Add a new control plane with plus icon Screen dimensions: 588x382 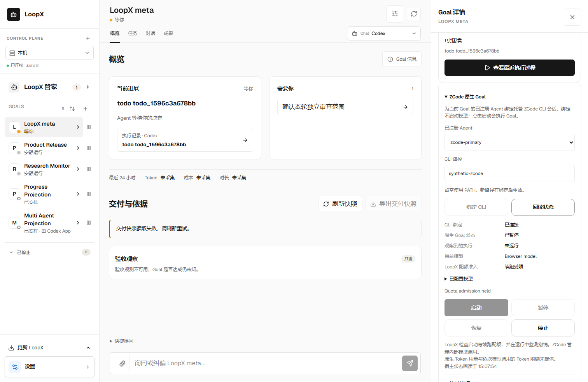pos(88,39)
